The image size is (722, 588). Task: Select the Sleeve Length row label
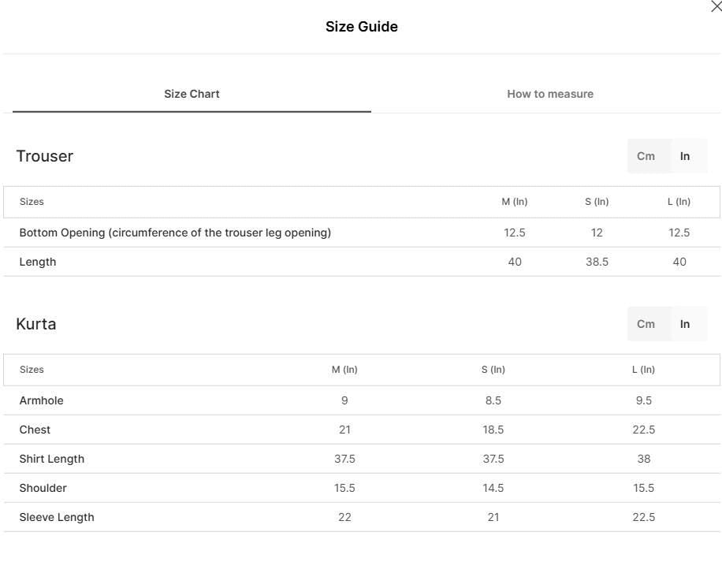coord(57,518)
